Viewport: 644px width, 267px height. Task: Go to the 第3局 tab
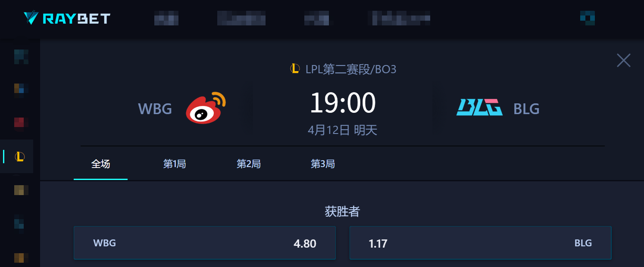coord(323,164)
